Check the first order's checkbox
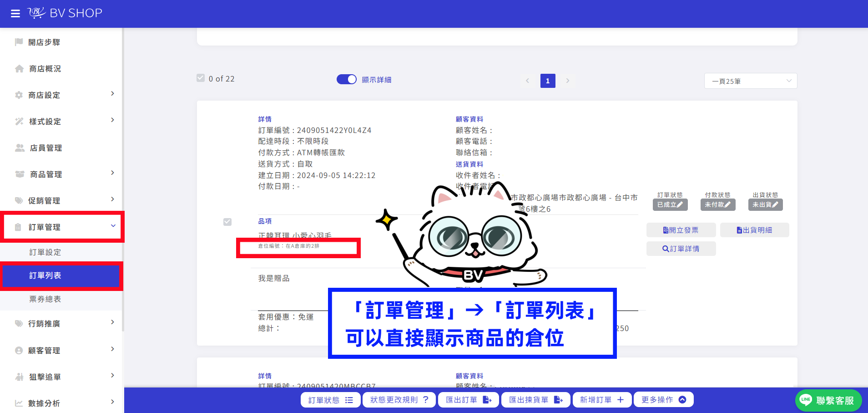The height and width of the screenshot is (413, 868). pyautogui.click(x=227, y=222)
